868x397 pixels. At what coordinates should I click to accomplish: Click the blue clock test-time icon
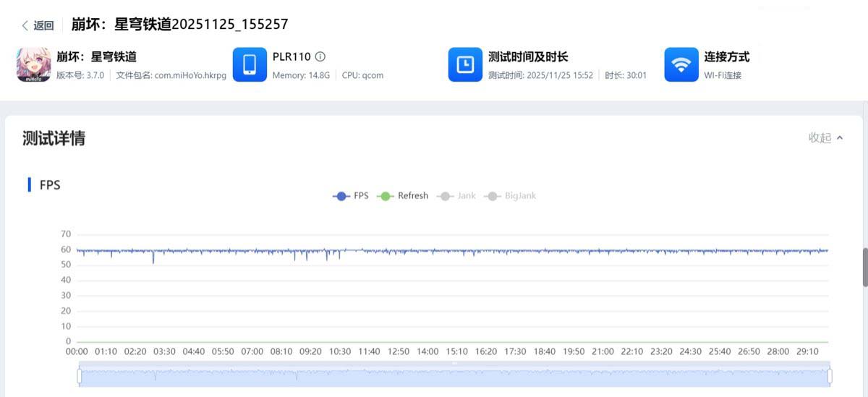click(x=466, y=65)
